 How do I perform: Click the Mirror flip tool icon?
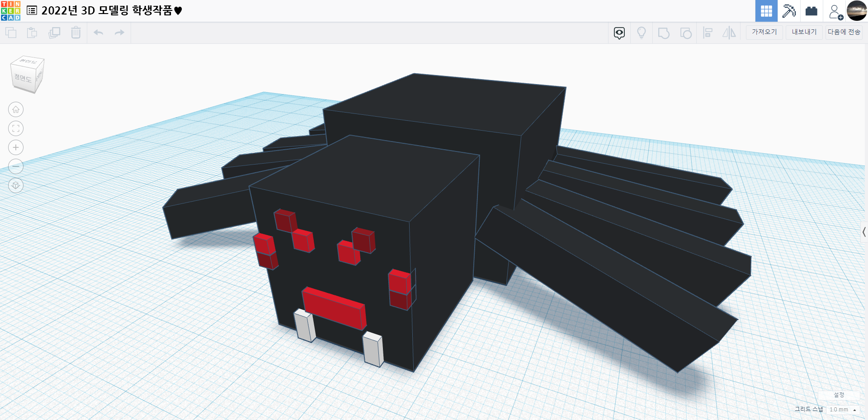tap(729, 33)
